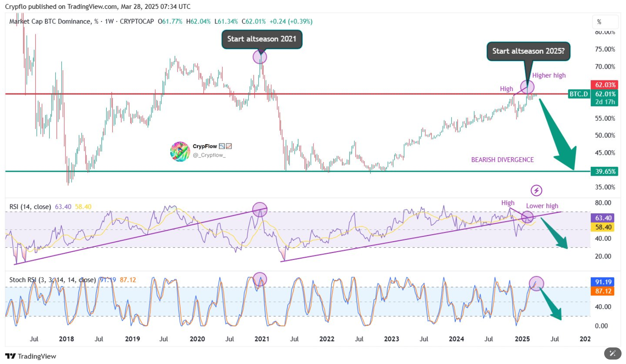Click the 45.00% price axis label
Image resolution: width=626 pixels, height=364 pixels.
605,153
